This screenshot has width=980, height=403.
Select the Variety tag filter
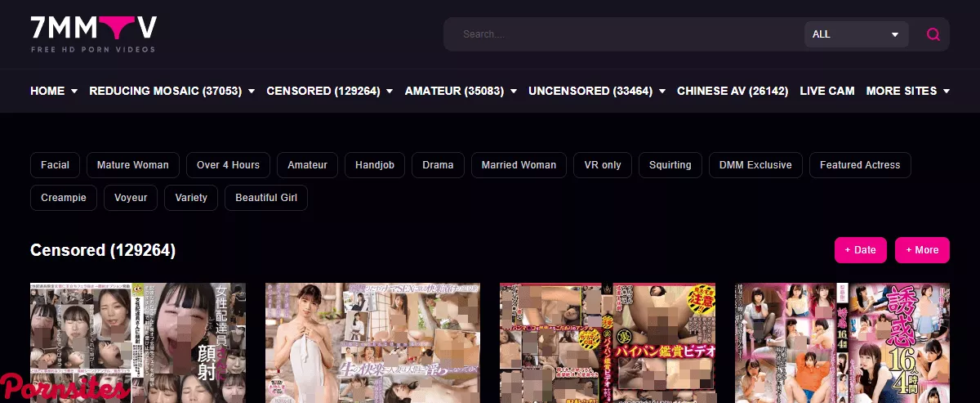pos(191,198)
